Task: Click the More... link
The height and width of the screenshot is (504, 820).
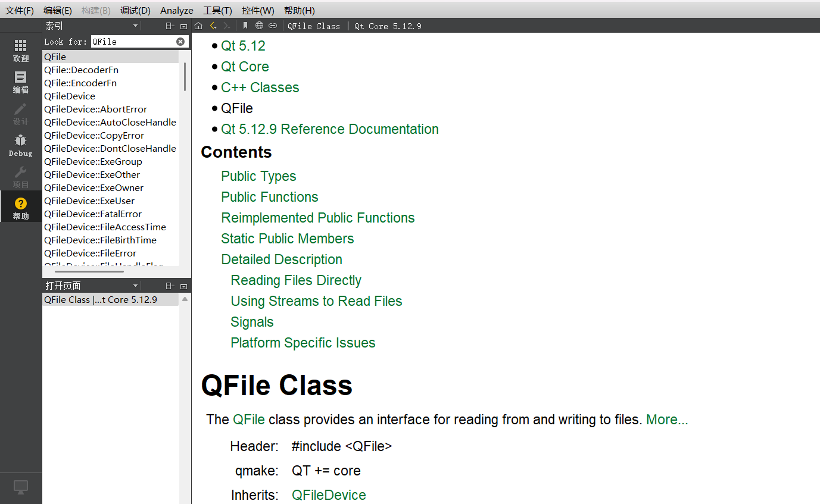Action: click(667, 420)
